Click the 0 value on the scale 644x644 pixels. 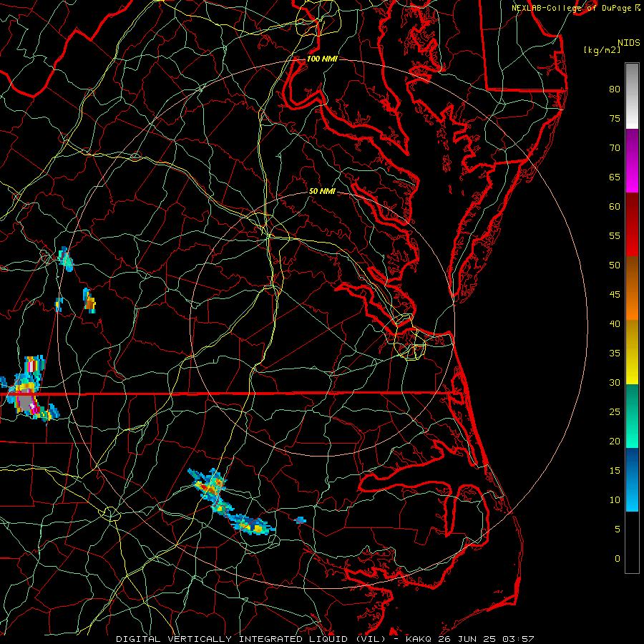click(618, 559)
